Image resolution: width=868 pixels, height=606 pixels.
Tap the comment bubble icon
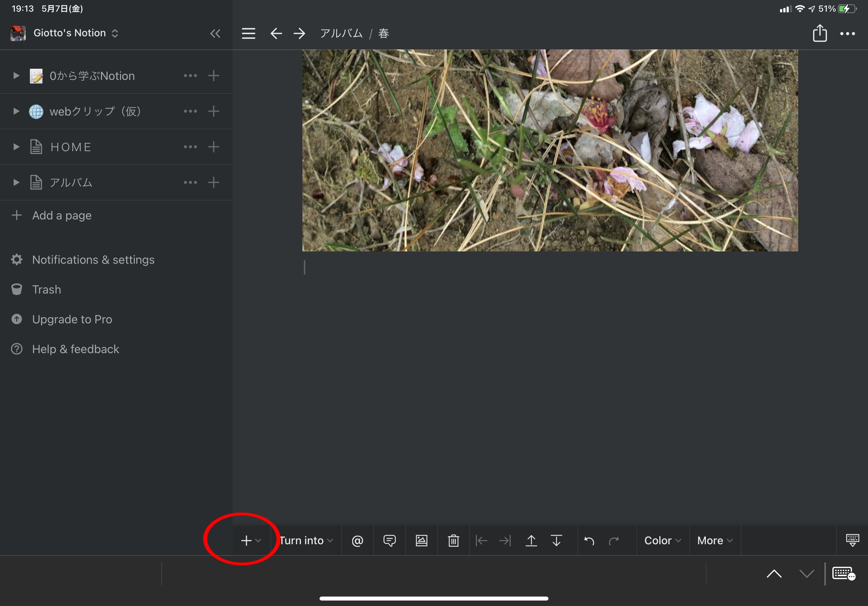coord(389,541)
